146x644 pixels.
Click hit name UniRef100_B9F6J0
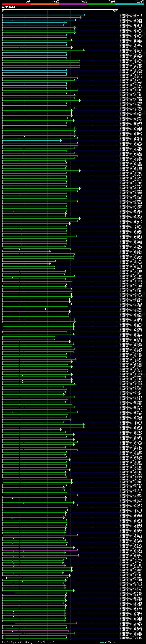coord(131,334)
